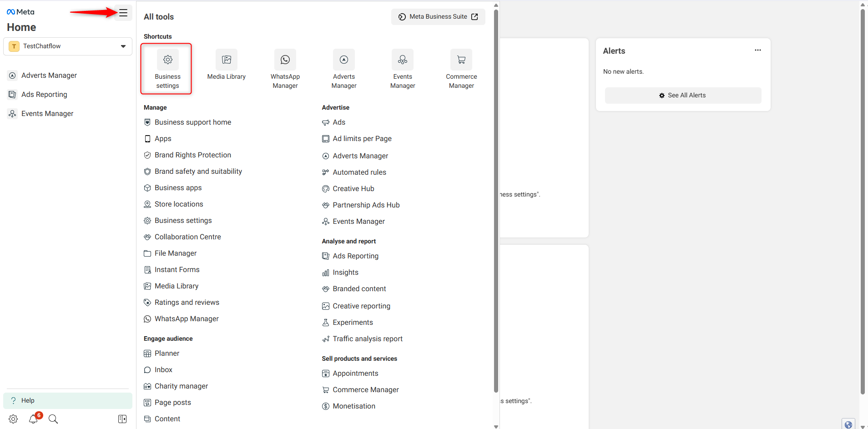Click the Meta logo
868x429 pixels.
20,12
